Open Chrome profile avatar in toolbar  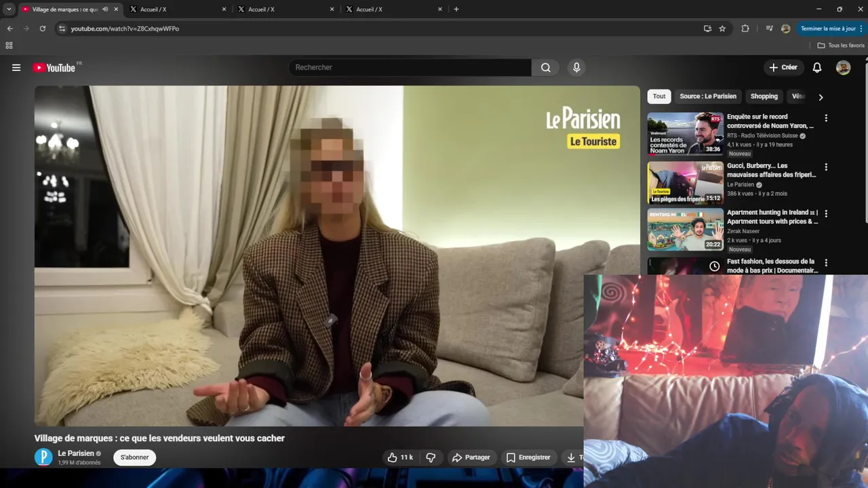(785, 28)
